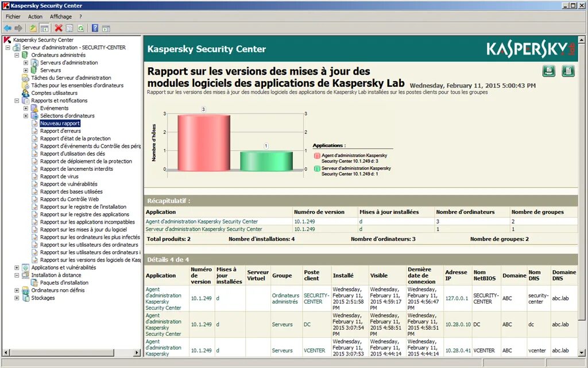This screenshot has height=368, width=588.
Task: Toggle the action pane toolbar icon
Action: (106, 28)
